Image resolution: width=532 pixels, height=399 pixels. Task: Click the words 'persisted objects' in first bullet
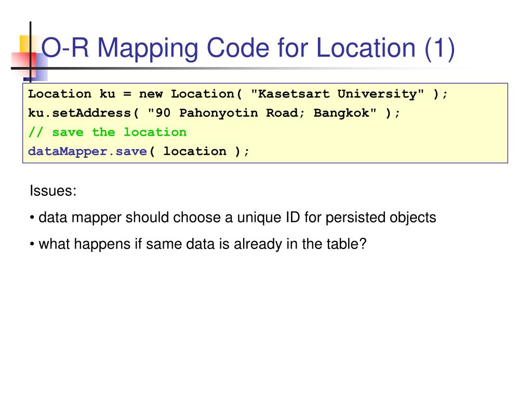pos(381,218)
